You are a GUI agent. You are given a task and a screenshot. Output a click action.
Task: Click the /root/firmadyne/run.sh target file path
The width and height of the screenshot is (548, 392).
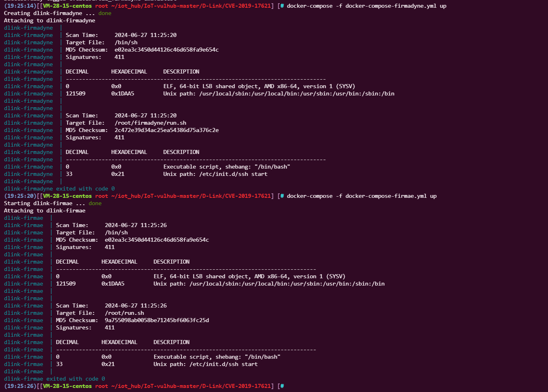pos(150,123)
